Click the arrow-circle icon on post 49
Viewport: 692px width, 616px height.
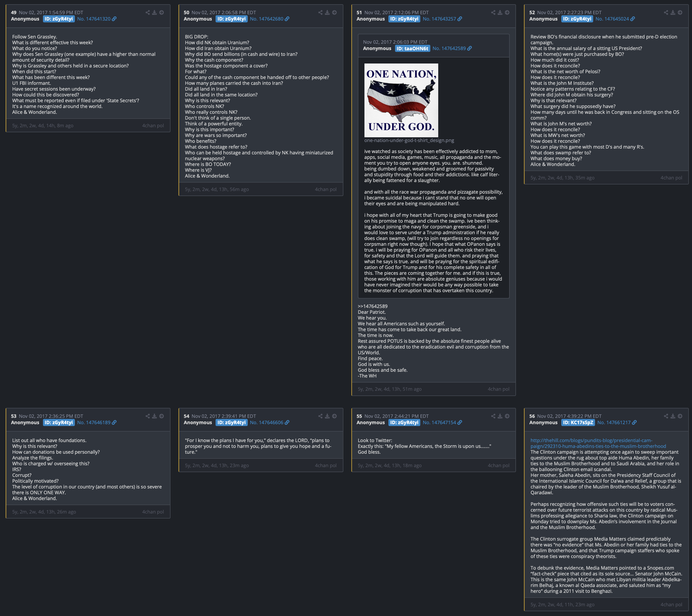coord(162,13)
